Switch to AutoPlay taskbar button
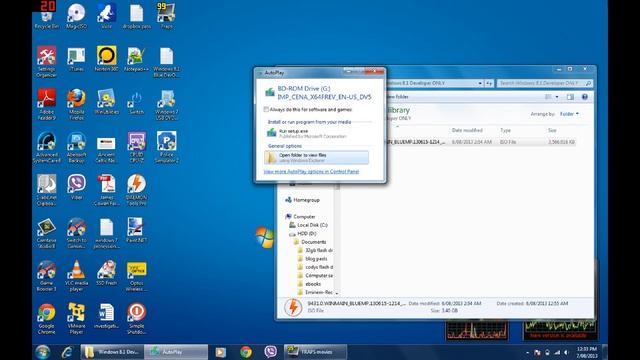Viewport: 640px width, 360px height. (x=176, y=352)
